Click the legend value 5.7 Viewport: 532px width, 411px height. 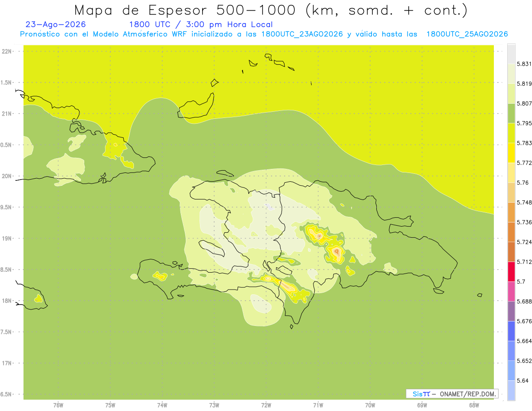(521, 282)
